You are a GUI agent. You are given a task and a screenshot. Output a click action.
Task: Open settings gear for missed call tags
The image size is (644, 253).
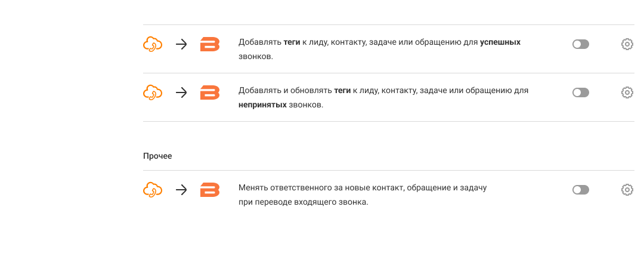(627, 92)
